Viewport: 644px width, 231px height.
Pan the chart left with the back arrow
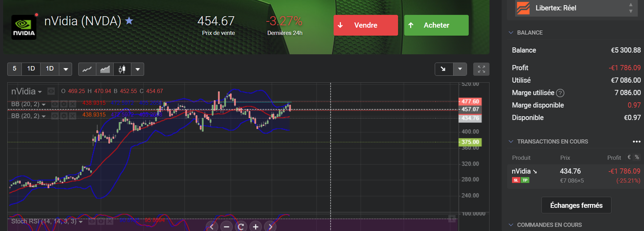(212, 227)
